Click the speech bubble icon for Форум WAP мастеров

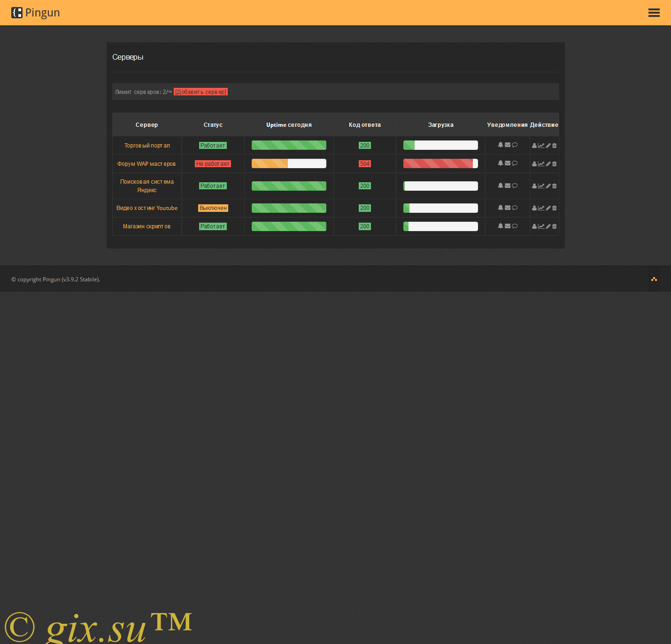tap(515, 163)
